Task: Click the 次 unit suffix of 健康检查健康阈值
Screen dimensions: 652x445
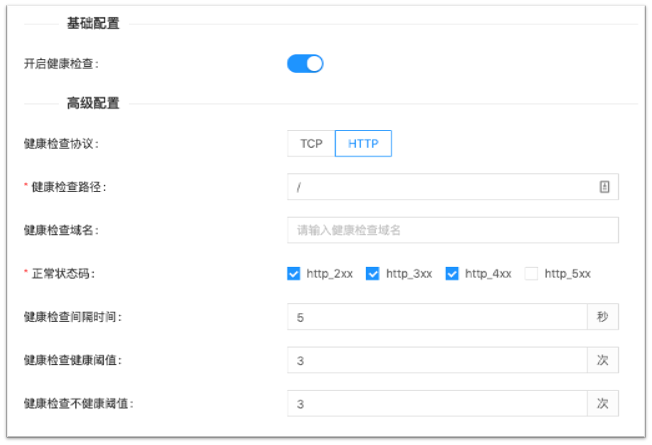Action: (x=602, y=360)
